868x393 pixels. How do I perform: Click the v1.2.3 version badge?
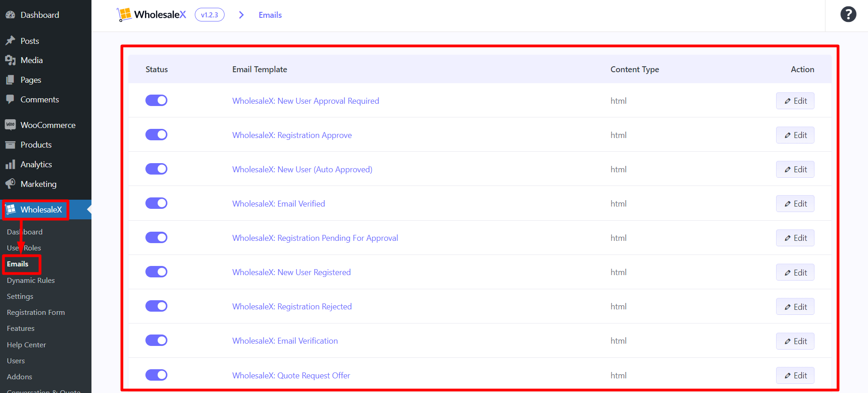tap(209, 15)
